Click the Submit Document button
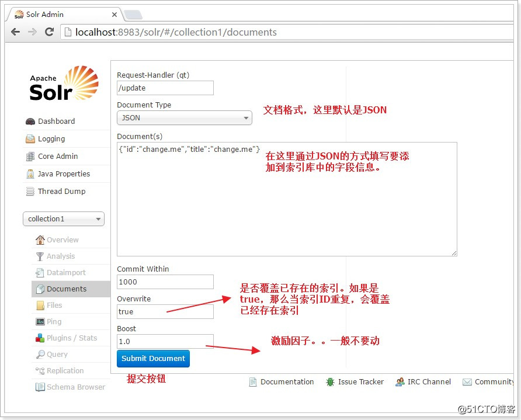521x420 pixels. coord(153,359)
